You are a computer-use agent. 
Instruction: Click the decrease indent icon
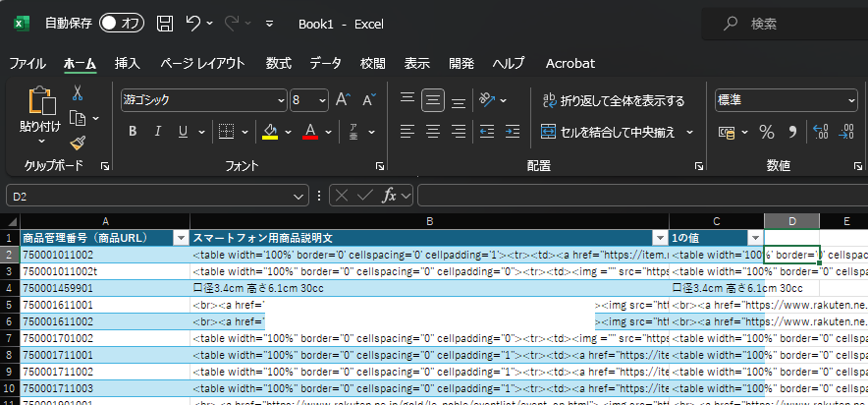[487, 132]
